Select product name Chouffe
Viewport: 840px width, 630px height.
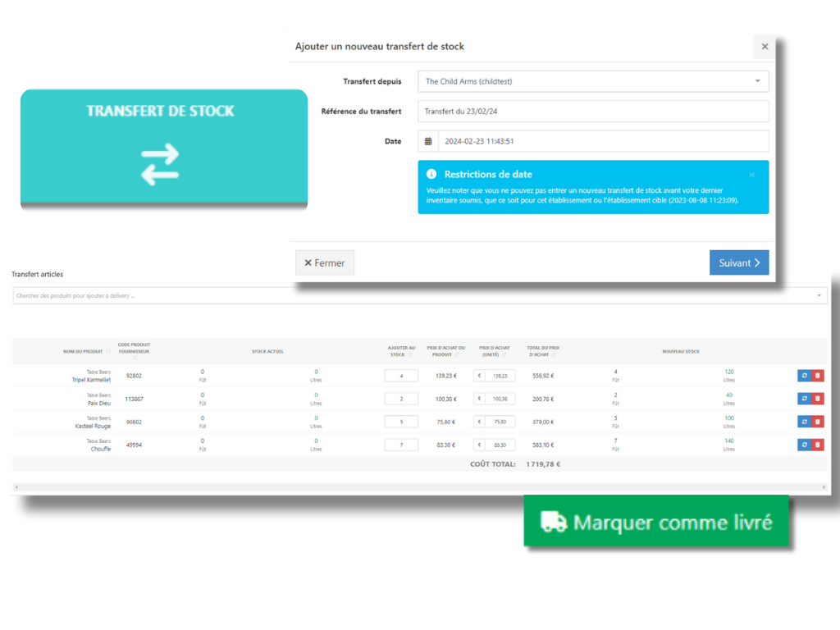[101, 449]
